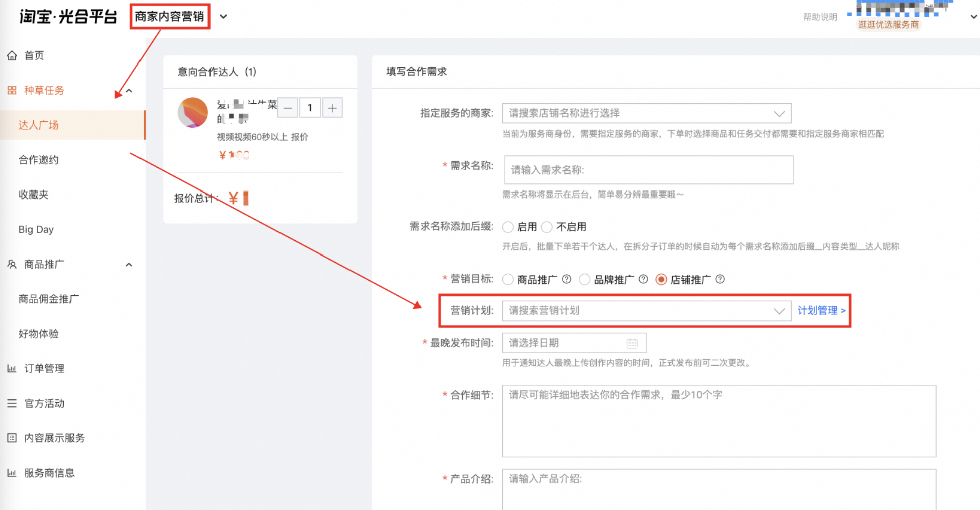The width and height of the screenshot is (980, 510).
Task: Show help for 商品推广 question icon
Action: pyautogui.click(x=567, y=279)
